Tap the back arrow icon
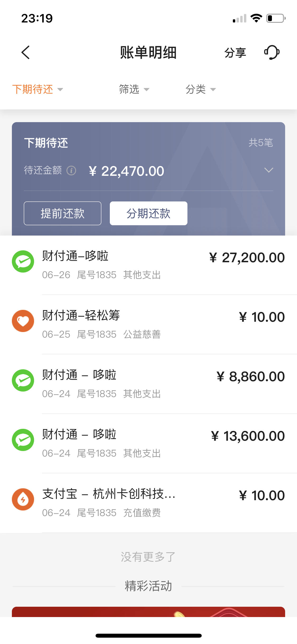This screenshot has height=644, width=297. tap(25, 52)
